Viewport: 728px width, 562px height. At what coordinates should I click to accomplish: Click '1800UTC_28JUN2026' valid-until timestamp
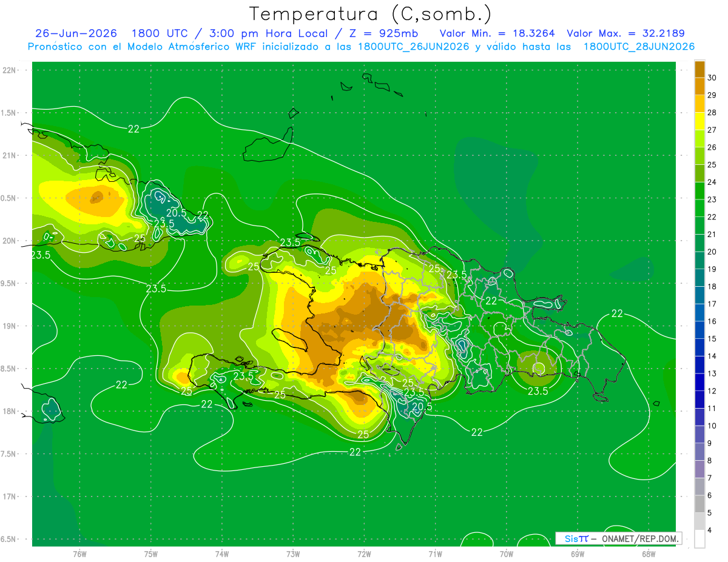tap(639, 47)
